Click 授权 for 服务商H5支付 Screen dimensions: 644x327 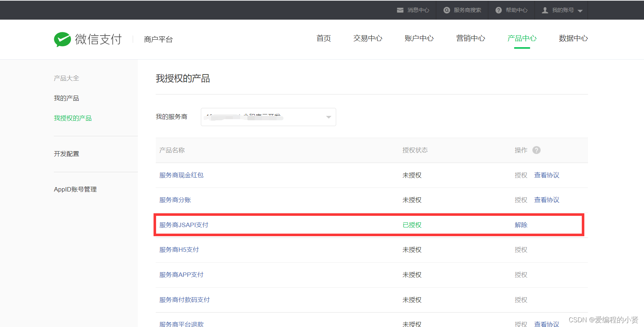pos(521,250)
